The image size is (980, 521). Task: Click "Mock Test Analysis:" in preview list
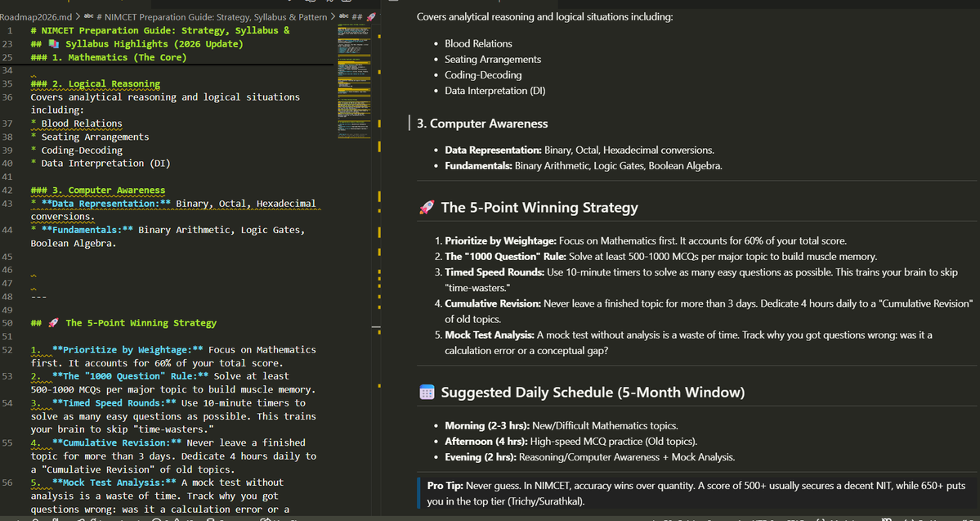(490, 335)
